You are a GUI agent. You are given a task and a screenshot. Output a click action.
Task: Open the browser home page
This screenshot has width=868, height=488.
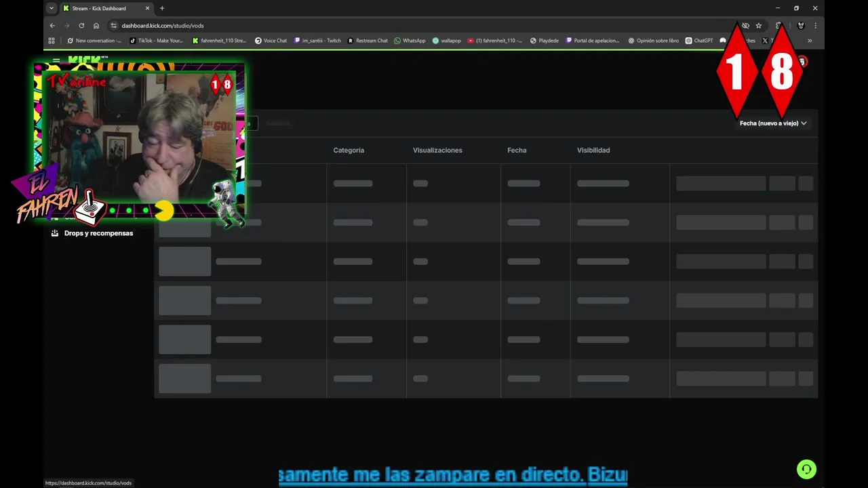(96, 26)
